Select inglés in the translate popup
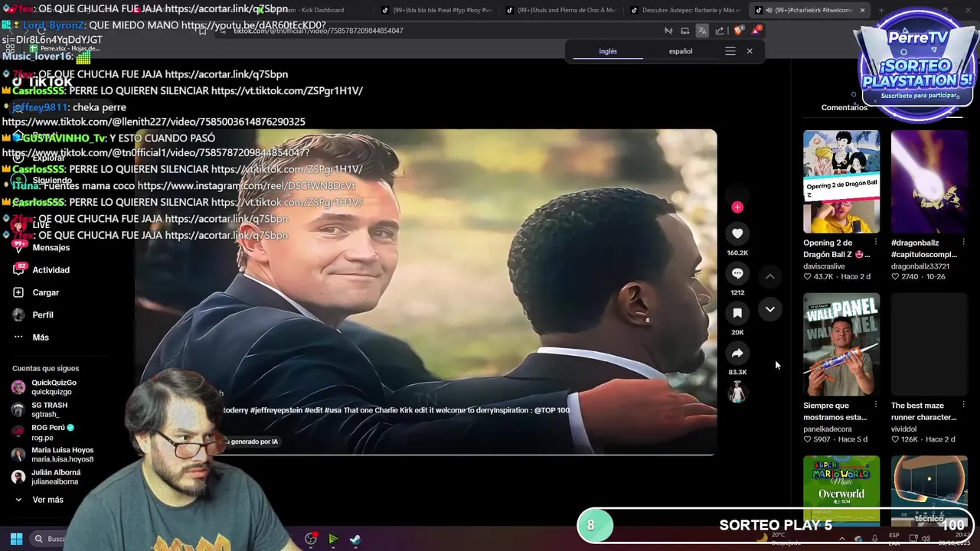This screenshot has width=980, height=551. 608,51
